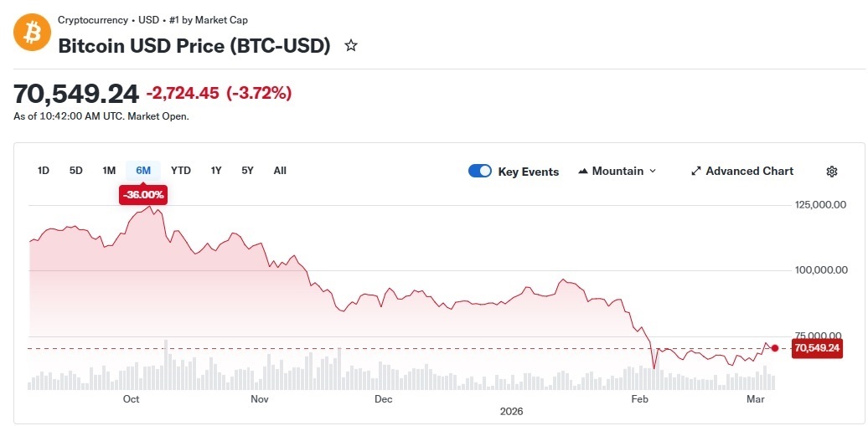Switch to the 1M time range
Screen dimensions: 868x426
coord(109,171)
